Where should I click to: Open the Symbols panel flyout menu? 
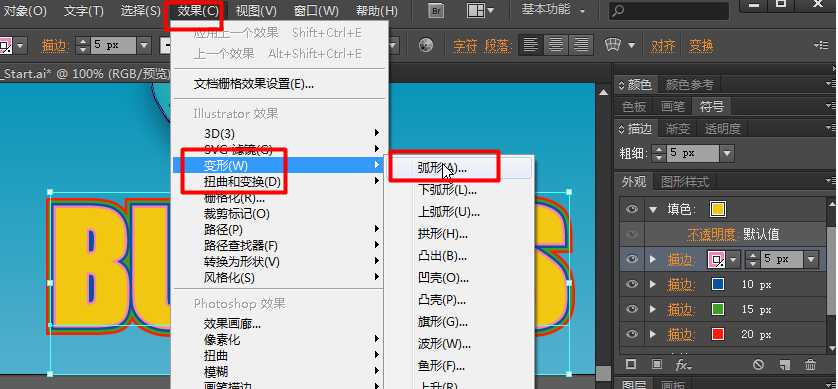831,106
